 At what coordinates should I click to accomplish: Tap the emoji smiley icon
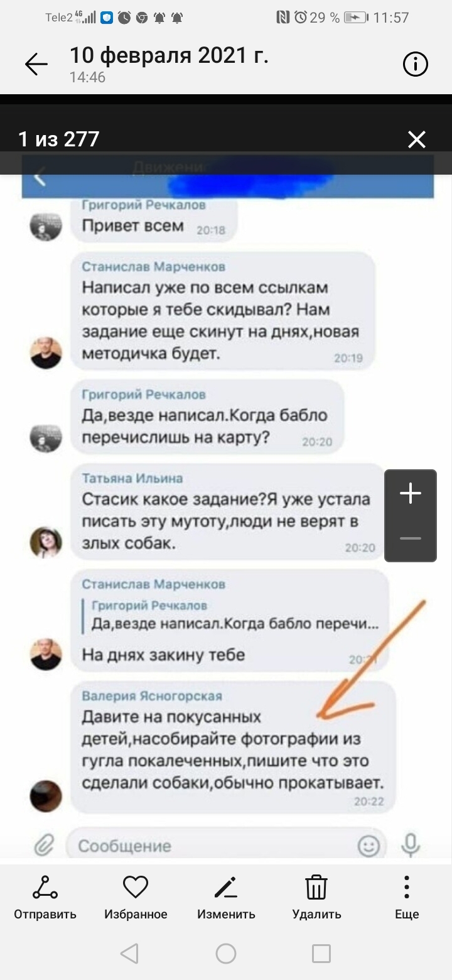pyautogui.click(x=369, y=846)
